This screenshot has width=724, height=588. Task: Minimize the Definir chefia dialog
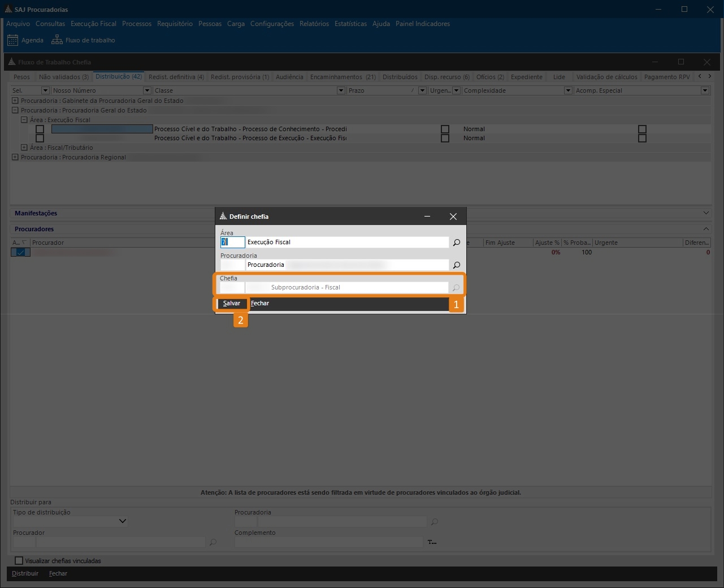(x=427, y=216)
